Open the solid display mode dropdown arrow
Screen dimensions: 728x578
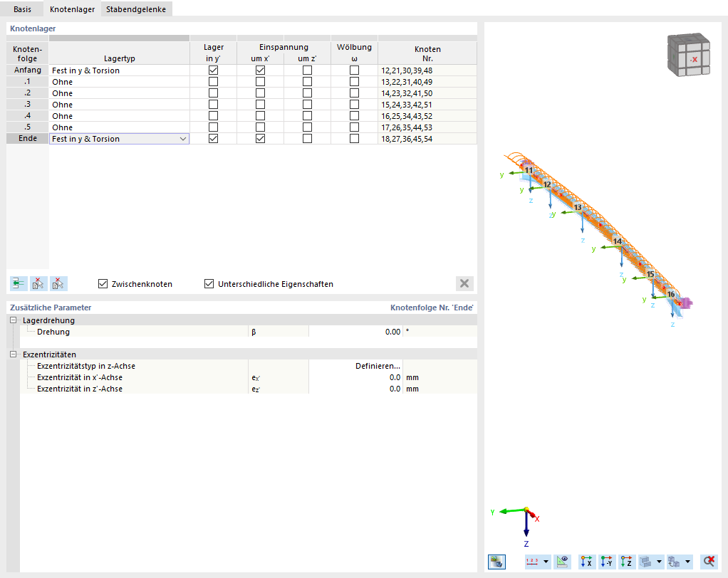tap(660, 562)
